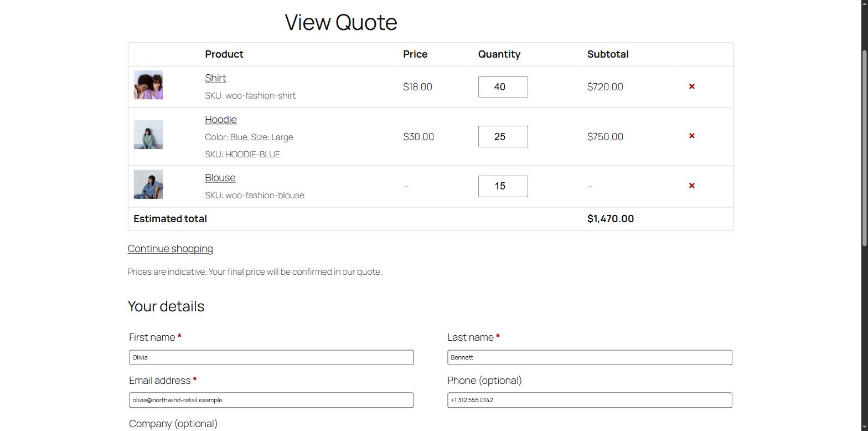Click the Your details heading
Screen dimensions: 868x431
(166, 306)
